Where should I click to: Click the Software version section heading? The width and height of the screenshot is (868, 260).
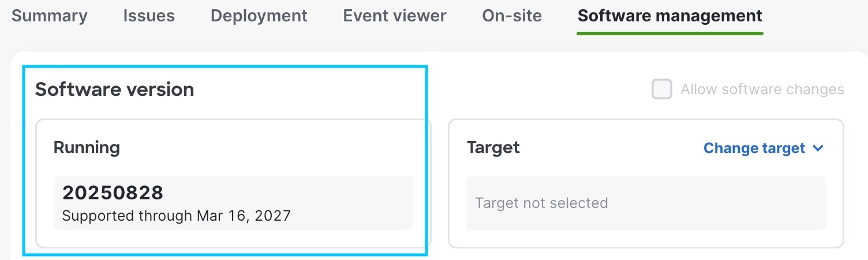pyautogui.click(x=114, y=90)
